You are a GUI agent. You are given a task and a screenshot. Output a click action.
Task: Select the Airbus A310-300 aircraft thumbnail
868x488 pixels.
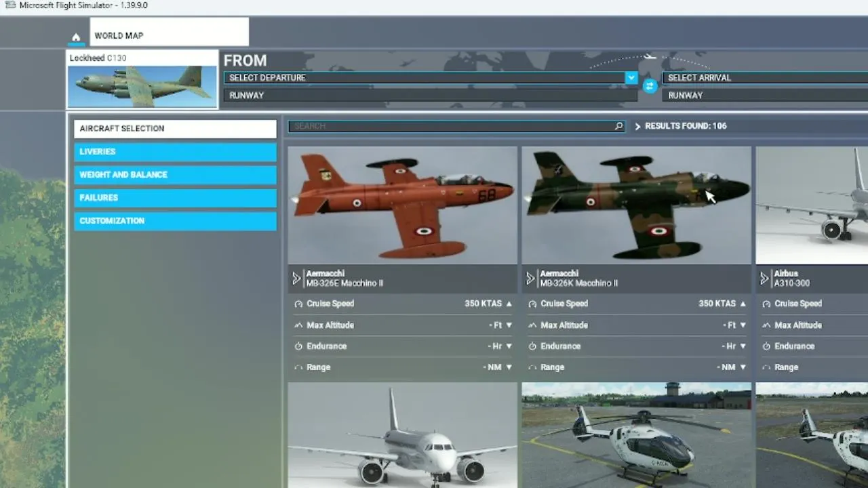tap(812, 205)
